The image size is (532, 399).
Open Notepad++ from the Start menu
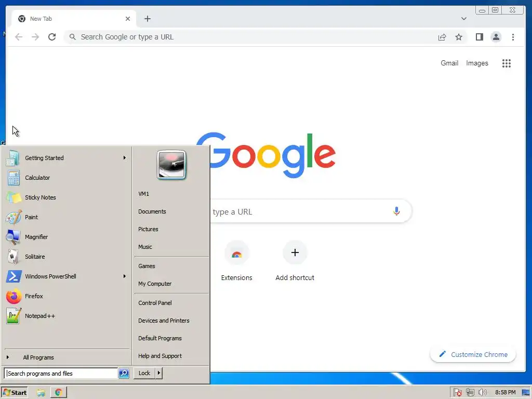point(67,316)
